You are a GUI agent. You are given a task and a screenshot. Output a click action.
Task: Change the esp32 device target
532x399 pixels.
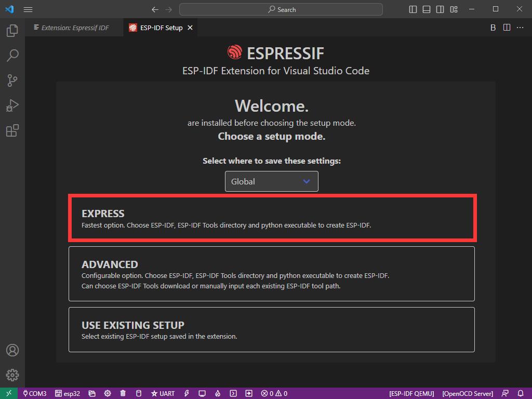point(68,393)
